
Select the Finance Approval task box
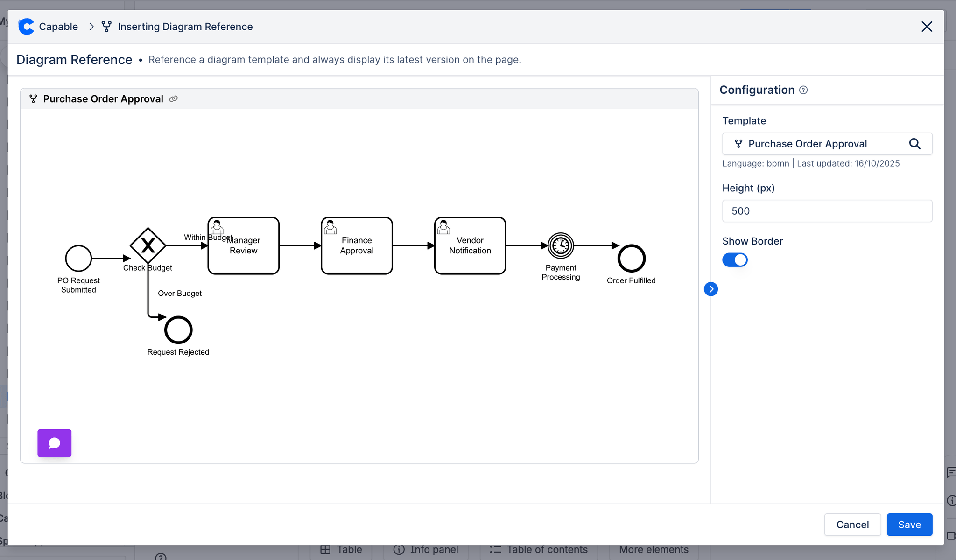tap(357, 245)
